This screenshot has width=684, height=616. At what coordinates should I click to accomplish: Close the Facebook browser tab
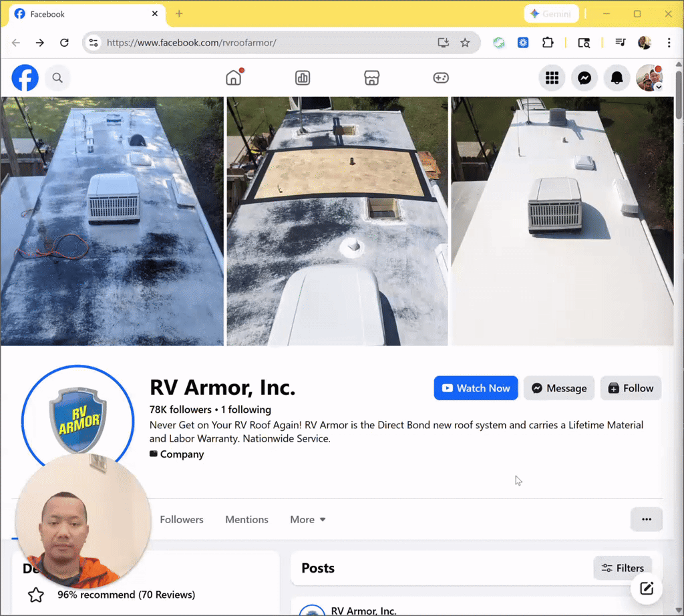coord(155,13)
